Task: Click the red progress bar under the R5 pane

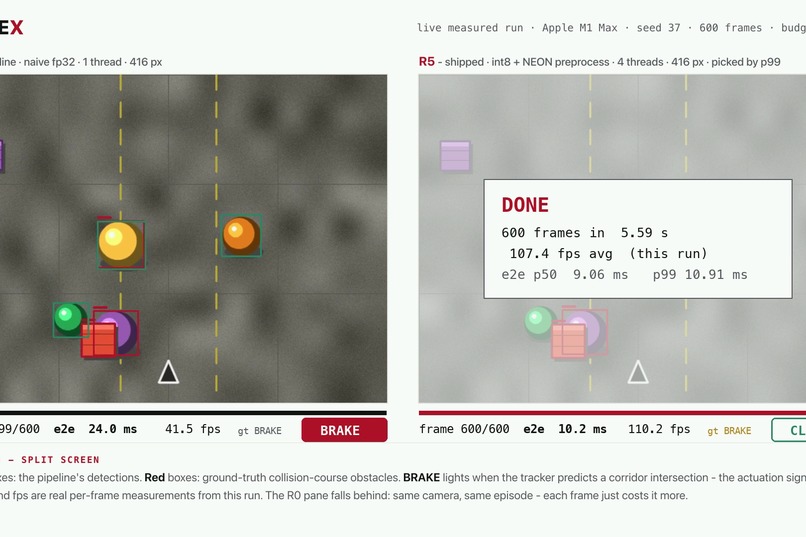Action: click(x=612, y=413)
